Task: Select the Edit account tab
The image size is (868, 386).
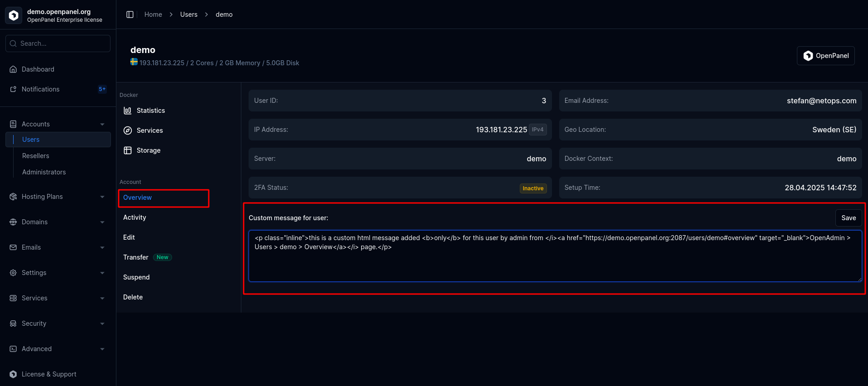Action: 129,237
